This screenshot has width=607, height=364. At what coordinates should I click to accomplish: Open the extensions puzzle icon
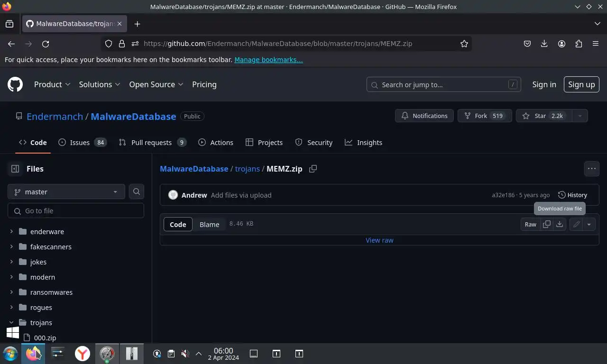pos(579,44)
